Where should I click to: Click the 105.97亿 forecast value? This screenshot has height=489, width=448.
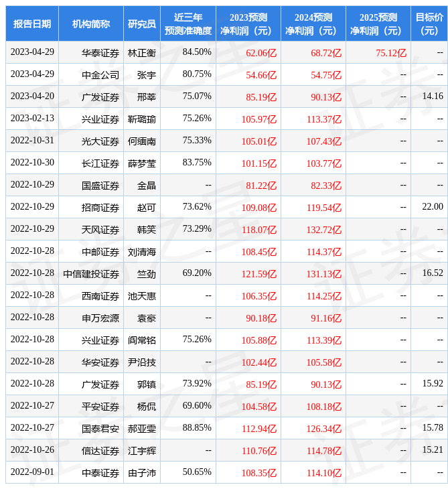(x=259, y=119)
